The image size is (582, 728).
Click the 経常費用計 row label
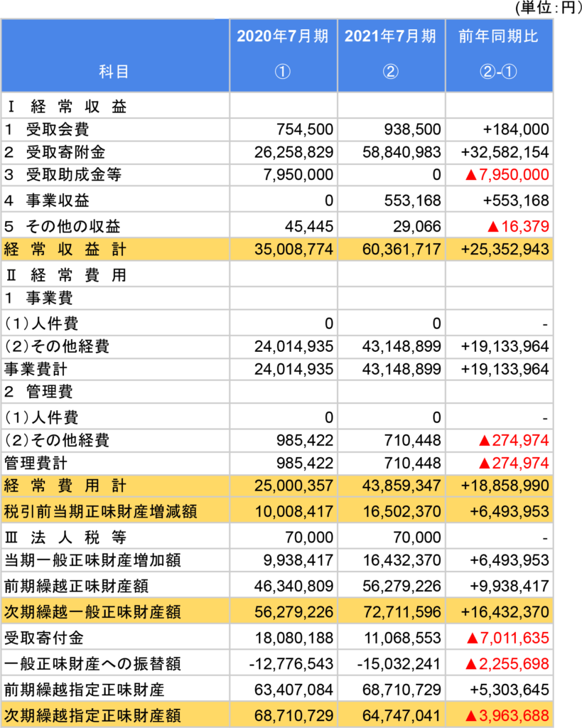tap(65, 486)
